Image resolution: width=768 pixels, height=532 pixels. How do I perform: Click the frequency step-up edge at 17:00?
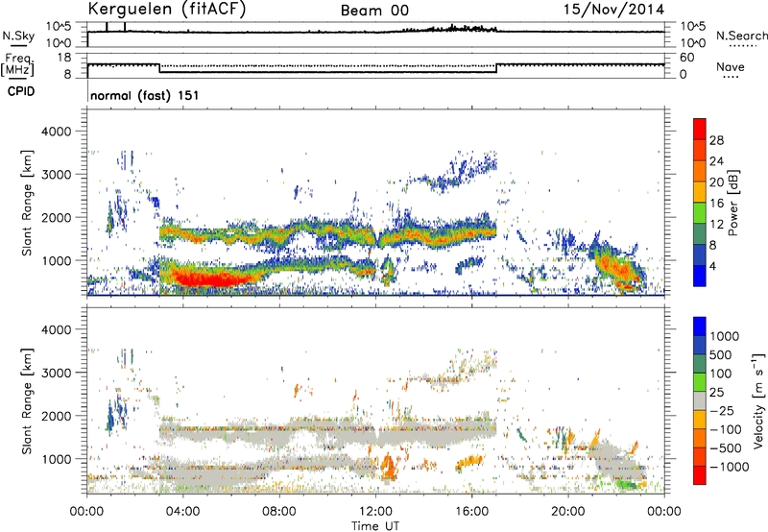pyautogui.click(x=496, y=68)
